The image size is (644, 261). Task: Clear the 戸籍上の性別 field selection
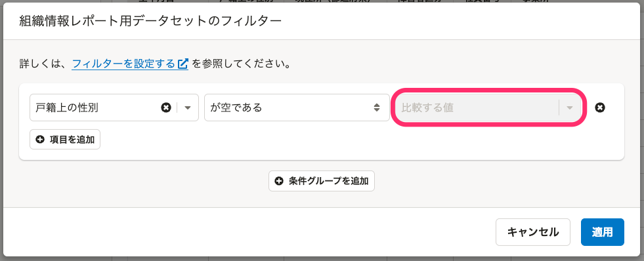tap(166, 108)
